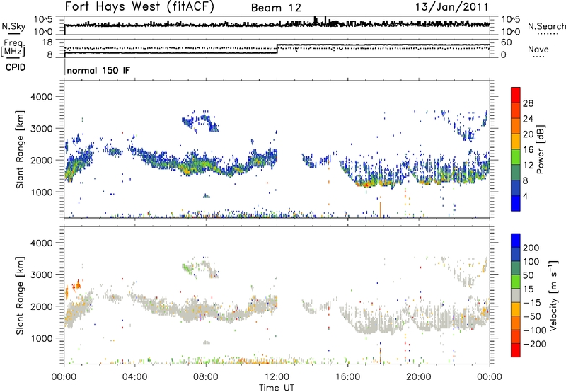Pick the gray segment of Velocity color bar
Image resolution: width=566 pixels, height=392 pixels.
click(x=516, y=295)
